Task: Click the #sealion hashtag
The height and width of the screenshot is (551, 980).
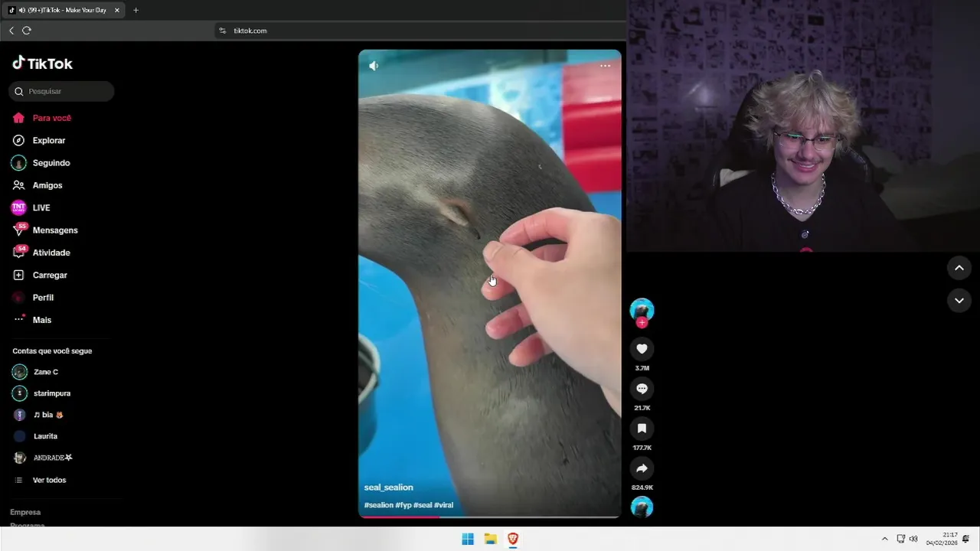Action: coord(378,505)
